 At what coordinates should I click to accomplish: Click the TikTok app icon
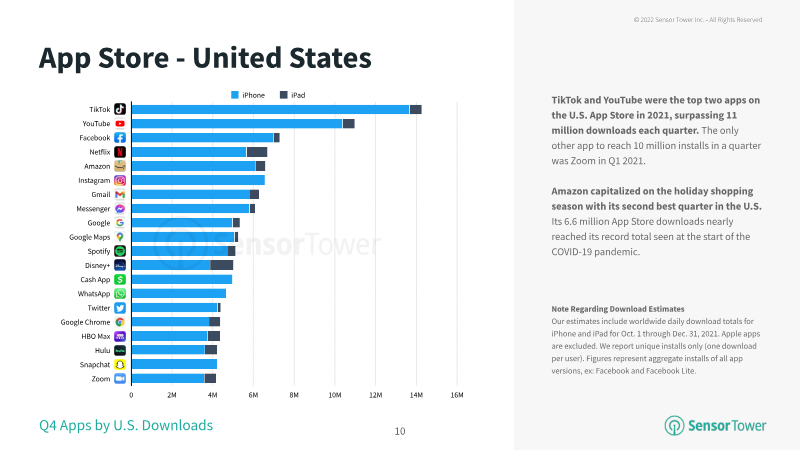point(120,109)
